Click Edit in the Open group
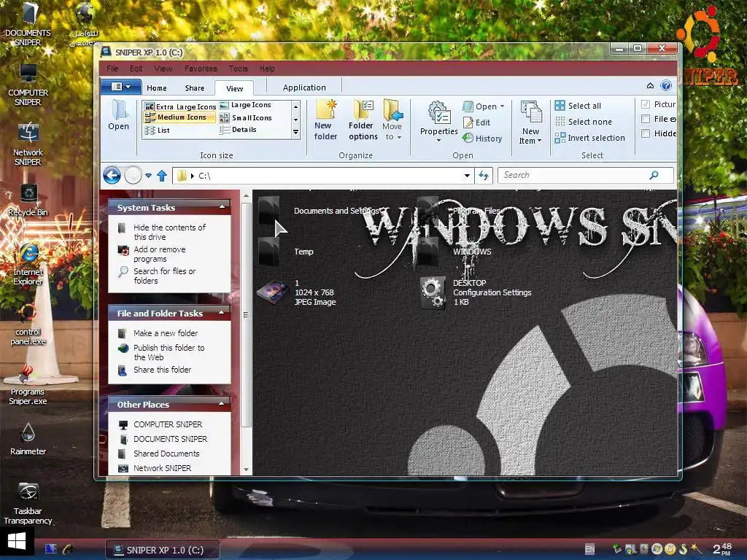Image resolution: width=747 pixels, height=560 pixels. coord(477,122)
